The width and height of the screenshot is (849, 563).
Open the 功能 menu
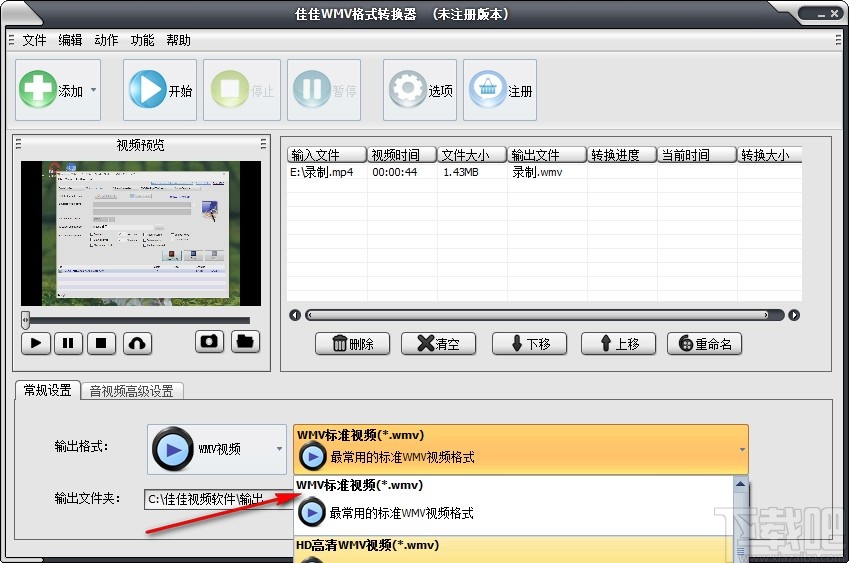[x=142, y=40]
